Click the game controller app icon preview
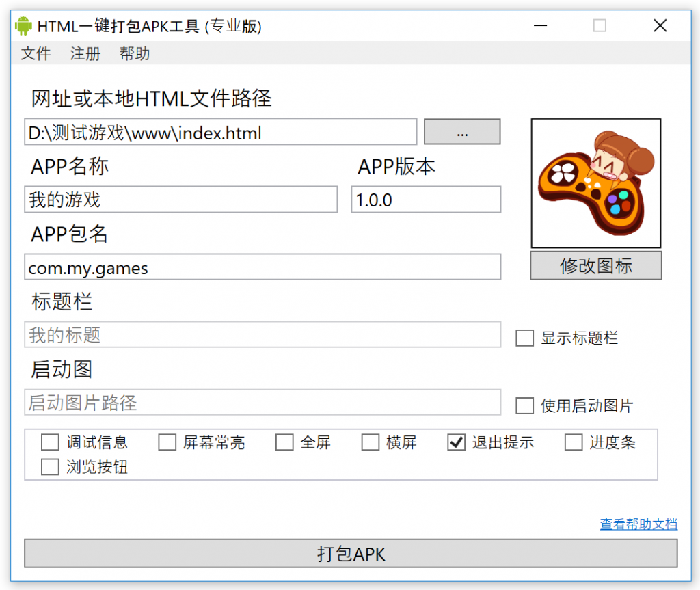Viewport: 700px width, 590px height. [596, 183]
